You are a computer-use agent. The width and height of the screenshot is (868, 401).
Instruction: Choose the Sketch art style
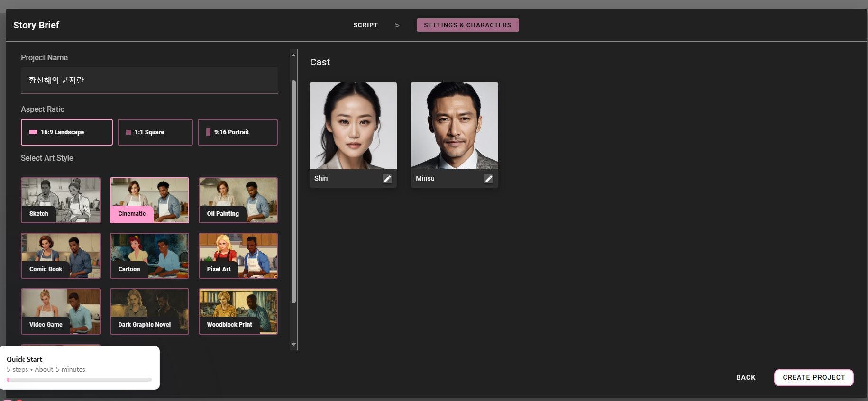tap(61, 200)
